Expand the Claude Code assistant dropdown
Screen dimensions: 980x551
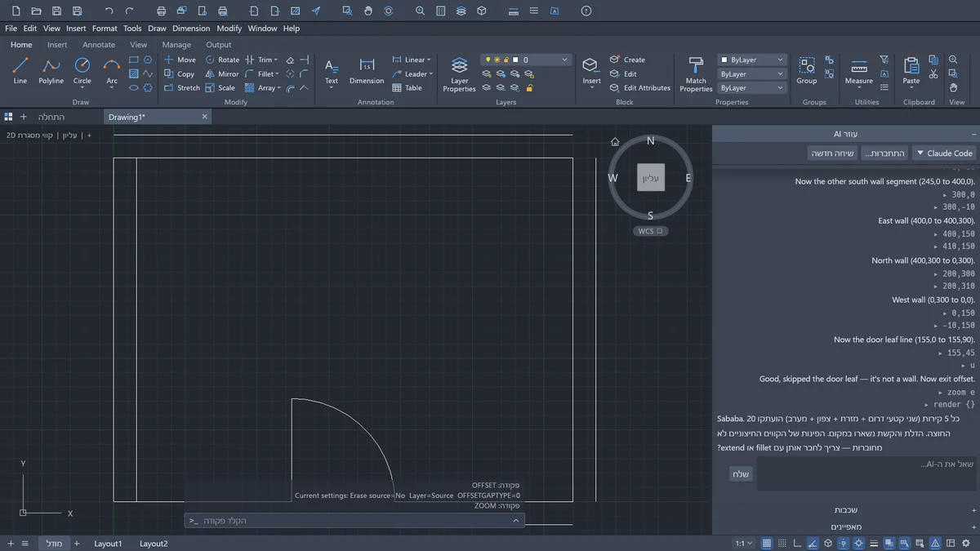[x=943, y=153]
